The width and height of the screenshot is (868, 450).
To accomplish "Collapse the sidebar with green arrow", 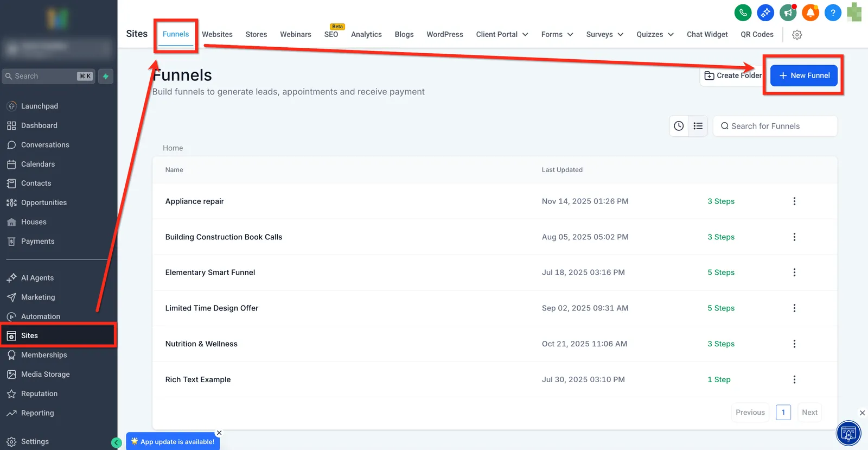I will pos(116,443).
